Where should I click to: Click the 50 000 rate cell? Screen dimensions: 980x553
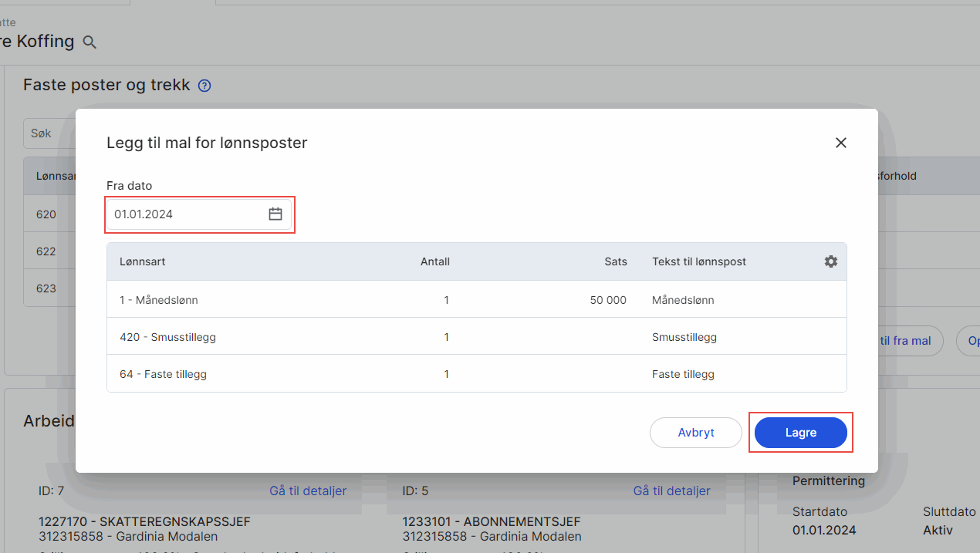(607, 300)
